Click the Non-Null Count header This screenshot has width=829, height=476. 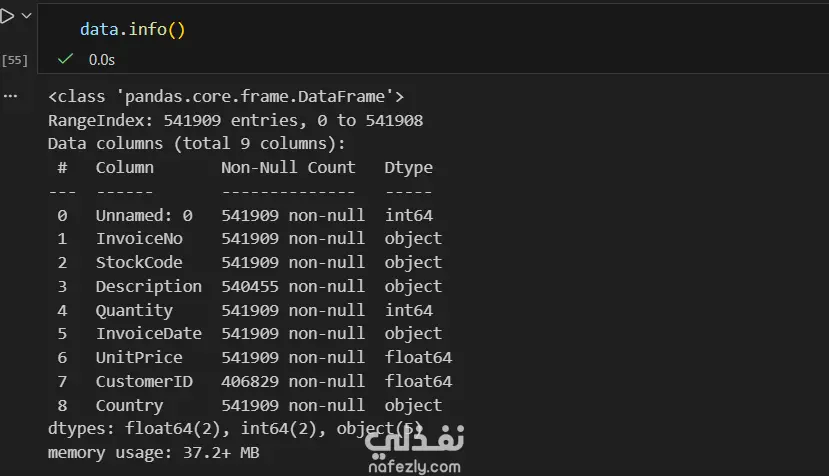[x=288, y=167]
